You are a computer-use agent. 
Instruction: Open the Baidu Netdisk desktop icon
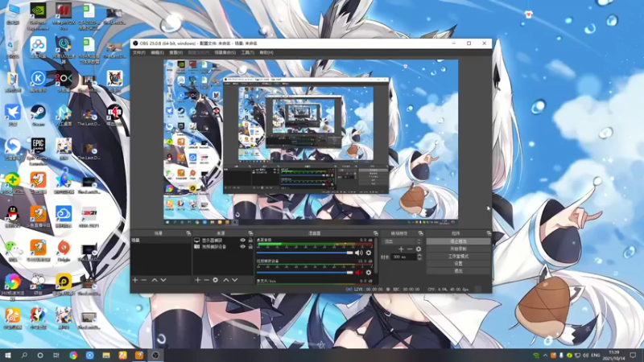pos(38,48)
